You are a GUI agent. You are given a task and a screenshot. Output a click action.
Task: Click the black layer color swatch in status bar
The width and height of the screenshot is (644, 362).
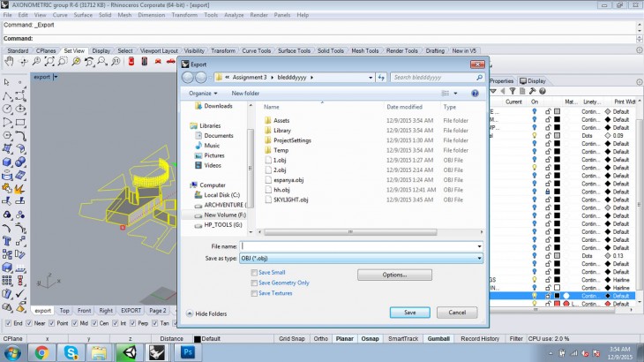(196, 338)
